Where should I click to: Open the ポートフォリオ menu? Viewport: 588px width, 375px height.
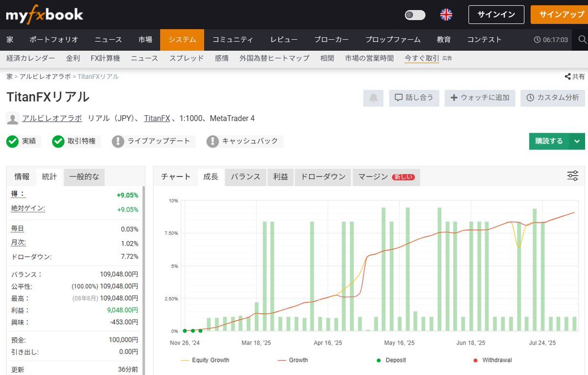(54, 40)
